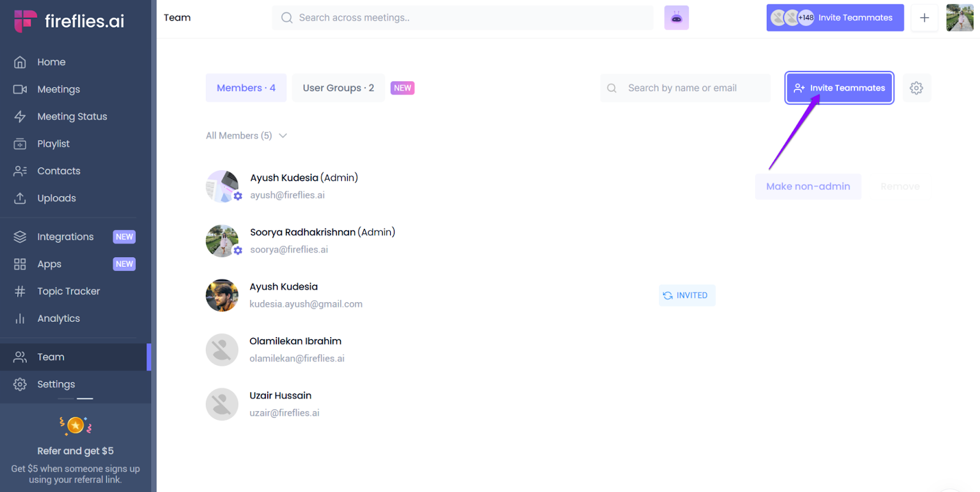Click the Integrations layers icon
Viewport: 980px width, 492px height.
tap(20, 237)
